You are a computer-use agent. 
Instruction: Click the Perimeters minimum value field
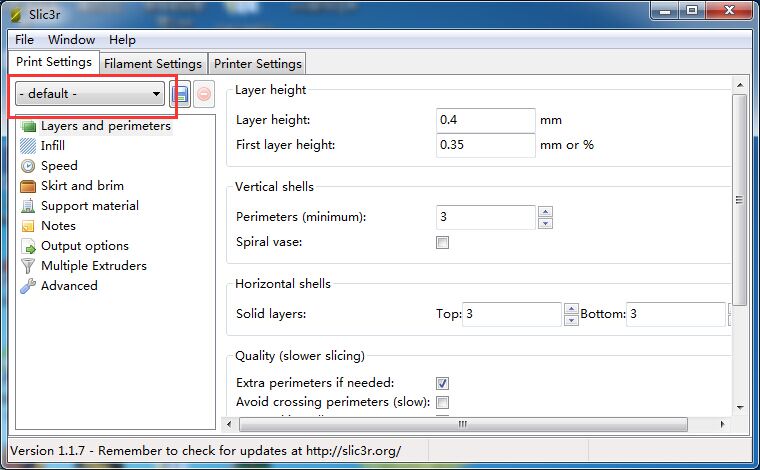486,217
